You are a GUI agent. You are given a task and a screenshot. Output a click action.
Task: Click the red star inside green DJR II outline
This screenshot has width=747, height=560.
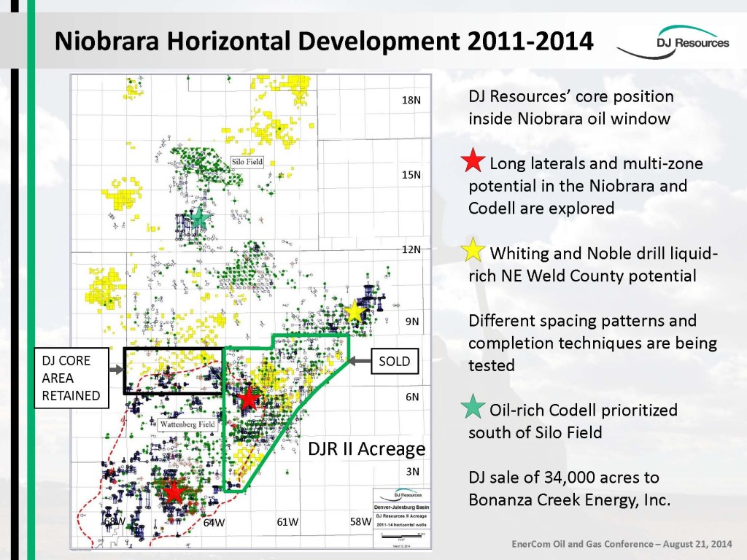(248, 398)
